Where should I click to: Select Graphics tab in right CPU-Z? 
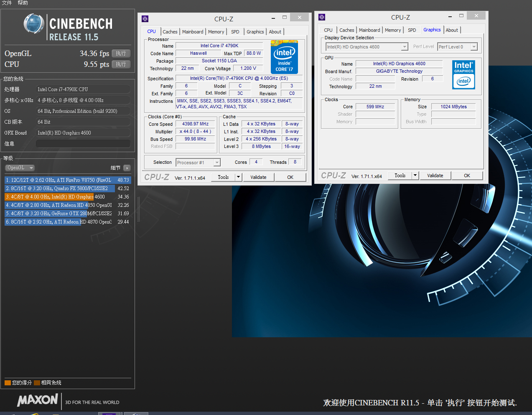[x=432, y=30]
